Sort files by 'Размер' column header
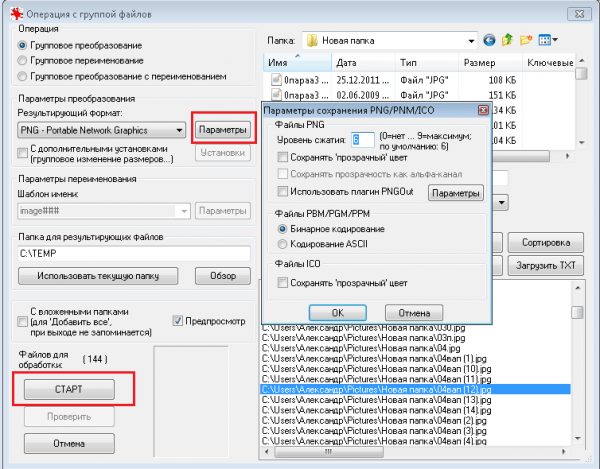600x469 pixels. tap(484, 63)
